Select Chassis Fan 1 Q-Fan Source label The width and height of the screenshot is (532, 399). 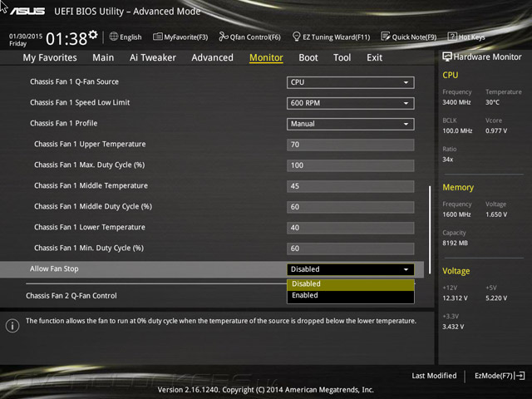(x=74, y=81)
